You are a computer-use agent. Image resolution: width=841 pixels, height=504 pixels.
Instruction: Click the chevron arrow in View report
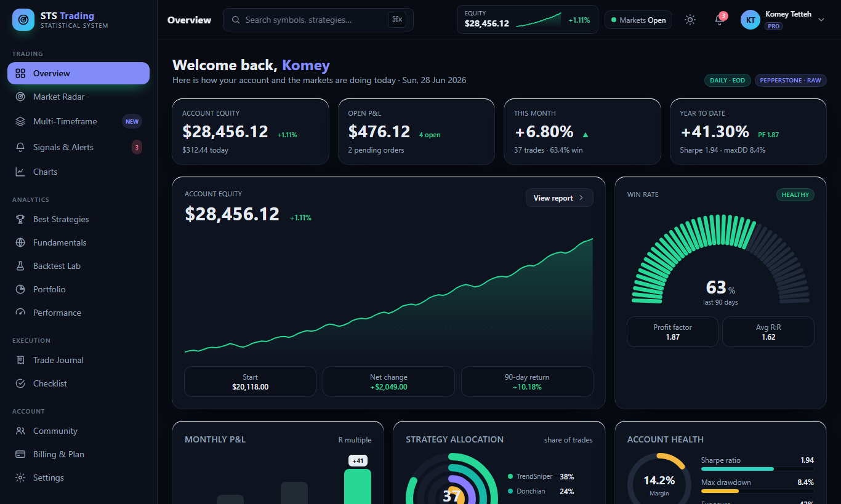[x=581, y=198]
